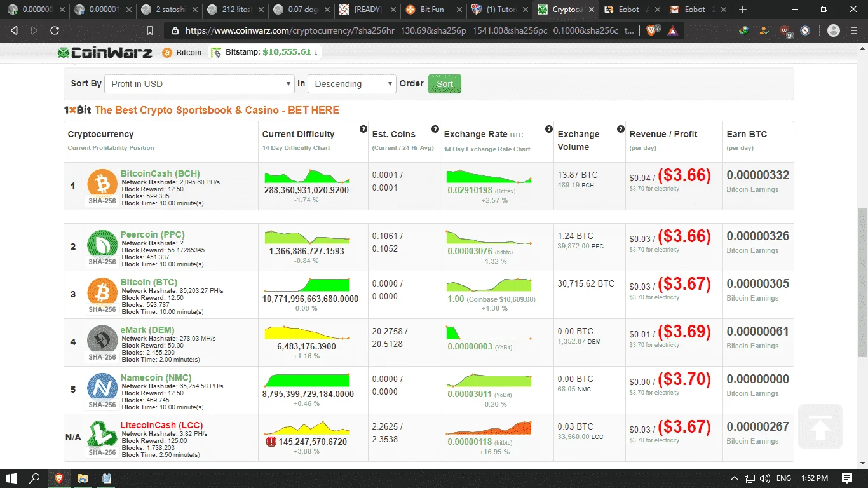Open the Peercoin leaf logo
868x488 pixels.
[102, 244]
